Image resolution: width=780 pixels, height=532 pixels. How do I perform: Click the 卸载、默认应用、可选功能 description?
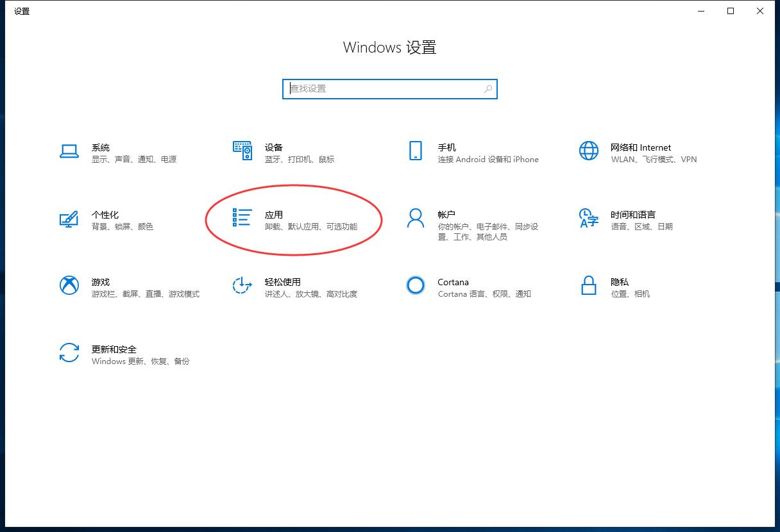(x=311, y=227)
